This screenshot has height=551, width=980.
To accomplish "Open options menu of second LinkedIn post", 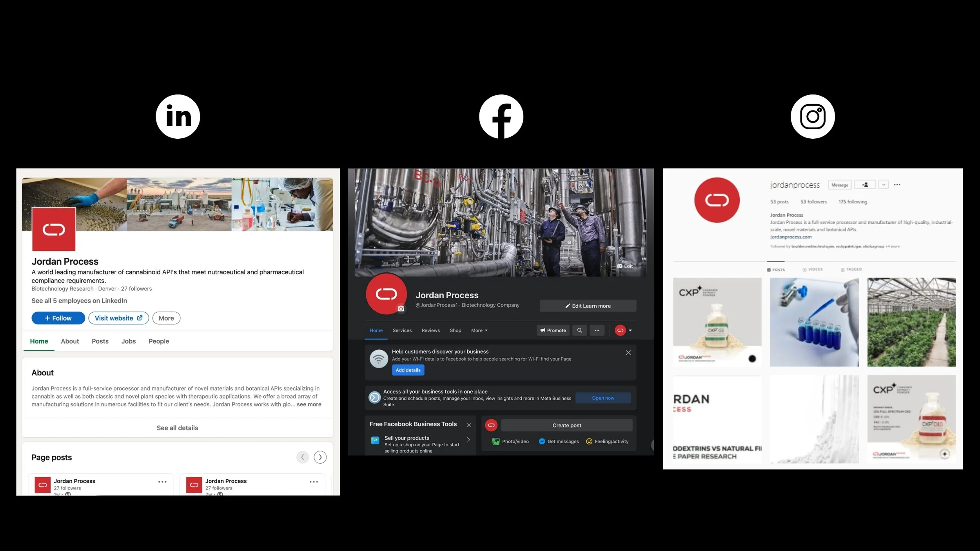I will [x=314, y=482].
